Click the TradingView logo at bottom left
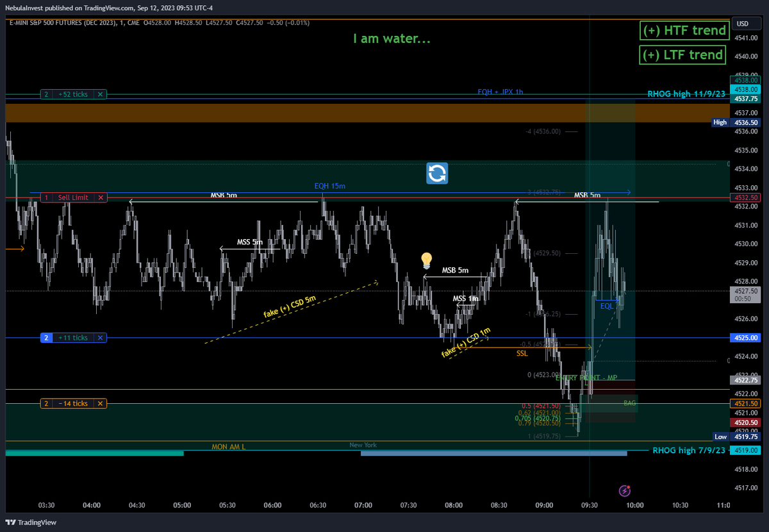Screen dimensions: 769x532 (31, 522)
